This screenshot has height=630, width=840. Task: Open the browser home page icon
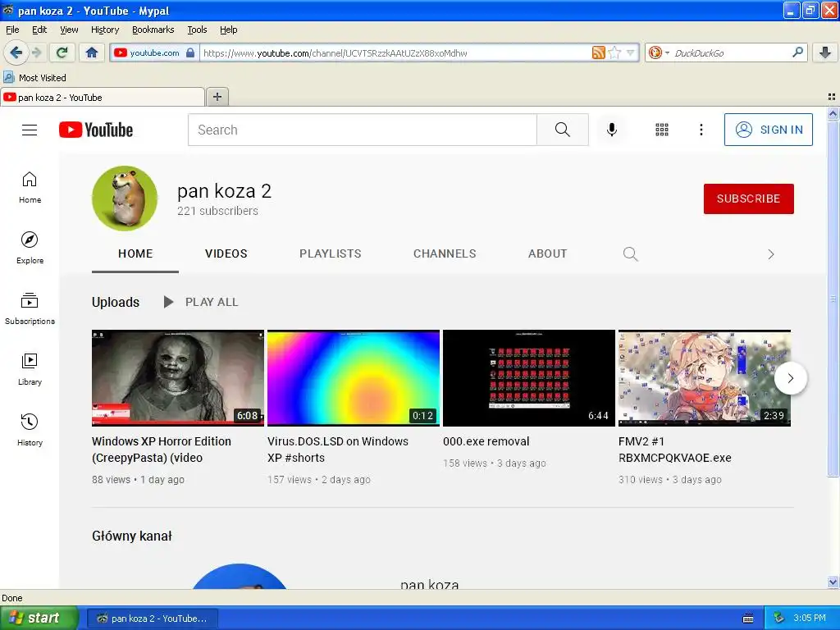(x=92, y=52)
